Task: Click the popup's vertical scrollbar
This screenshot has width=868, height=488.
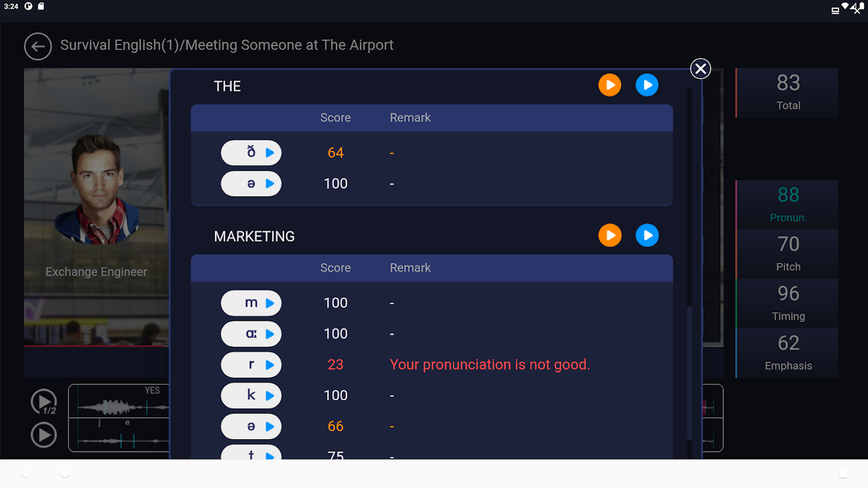Action: (690, 372)
